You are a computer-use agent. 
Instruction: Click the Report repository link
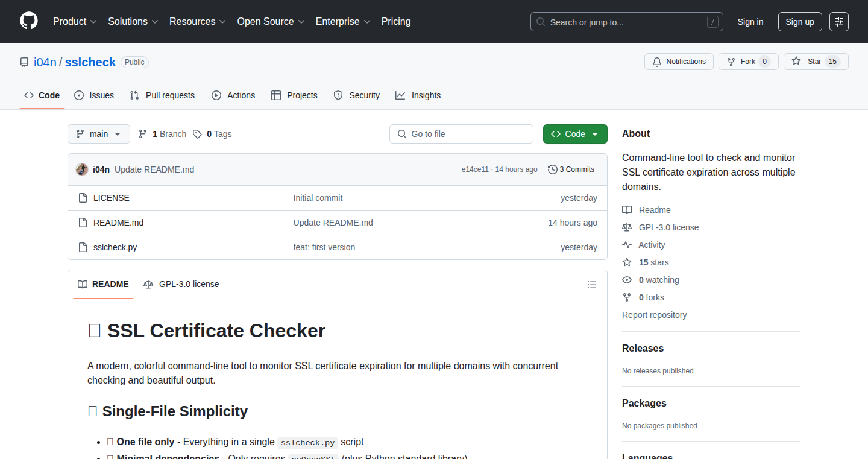pos(655,315)
